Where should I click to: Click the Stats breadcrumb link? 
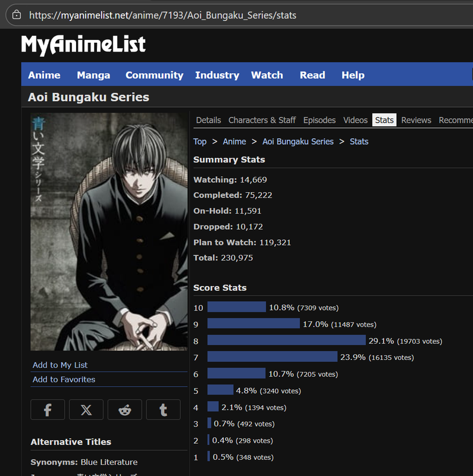(359, 142)
